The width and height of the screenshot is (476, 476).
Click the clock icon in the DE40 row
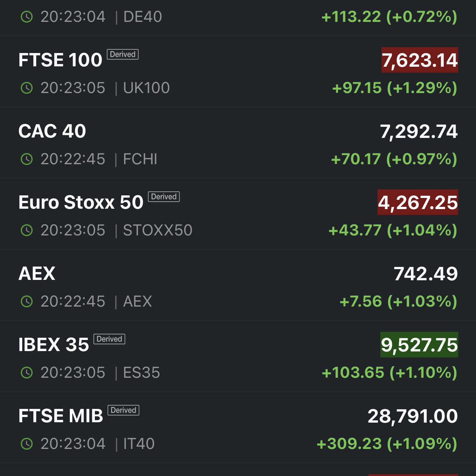pos(27,17)
